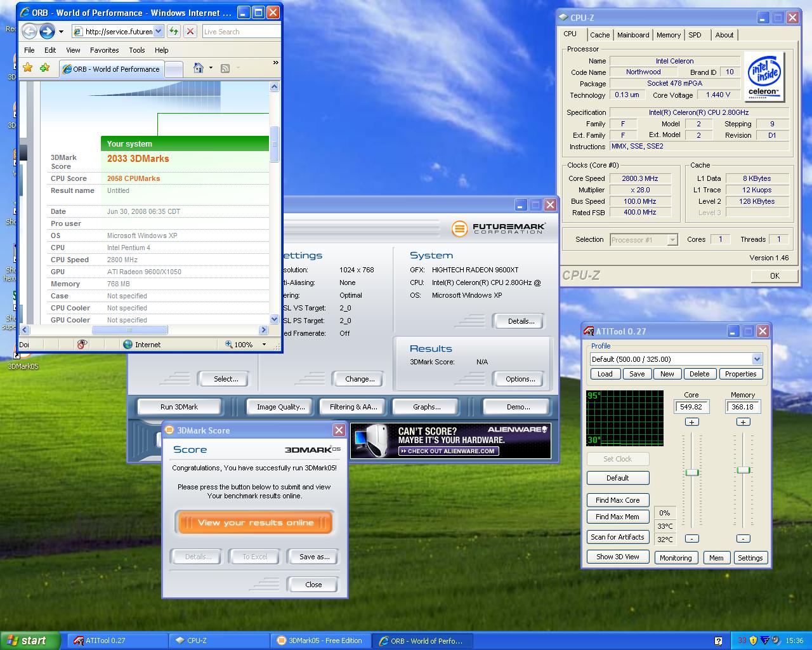Click the Options... button under Results

coord(520,379)
